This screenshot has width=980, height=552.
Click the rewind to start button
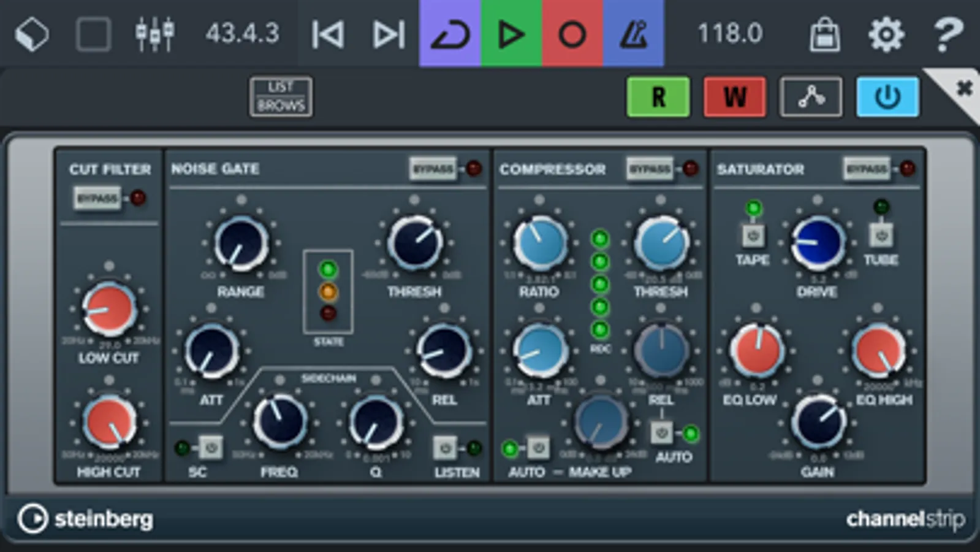pyautogui.click(x=327, y=34)
